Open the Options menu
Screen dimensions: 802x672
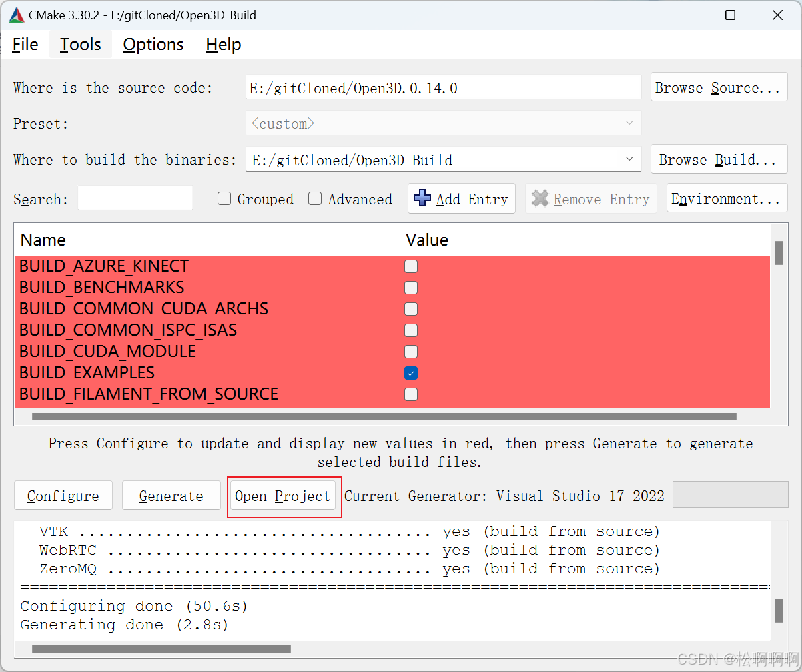[153, 44]
